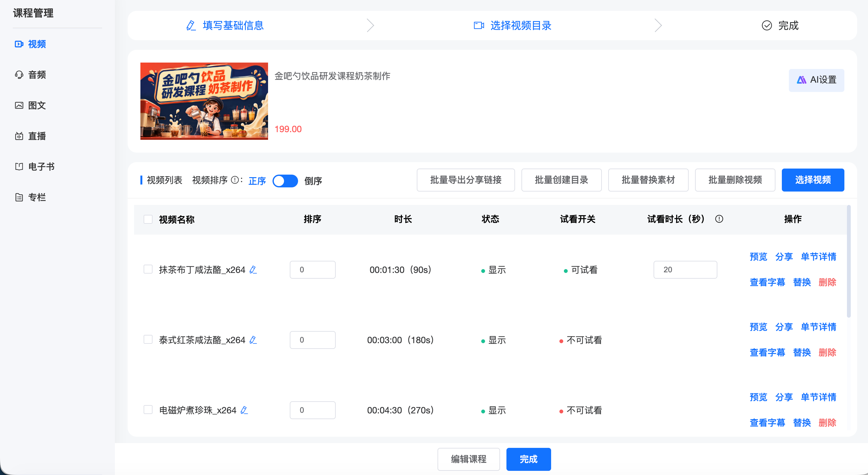Click the picture icon for 图文
Image resolution: width=868 pixels, height=475 pixels.
click(19, 105)
